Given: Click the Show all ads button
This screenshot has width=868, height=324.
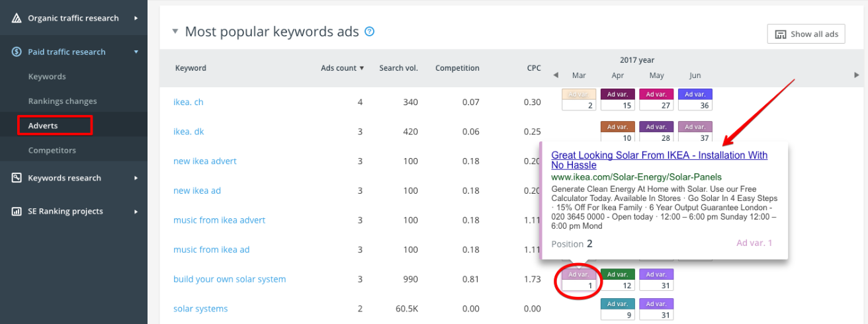Looking at the screenshot, I should (x=806, y=34).
